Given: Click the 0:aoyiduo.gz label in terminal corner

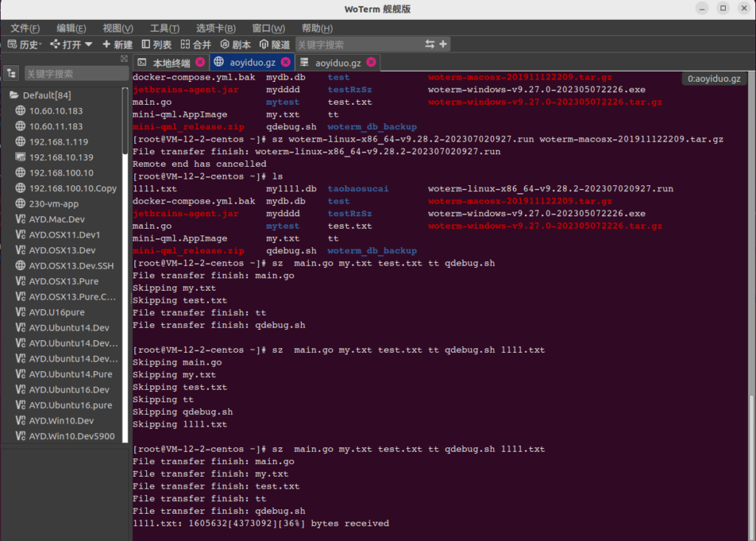Looking at the screenshot, I should pos(714,78).
